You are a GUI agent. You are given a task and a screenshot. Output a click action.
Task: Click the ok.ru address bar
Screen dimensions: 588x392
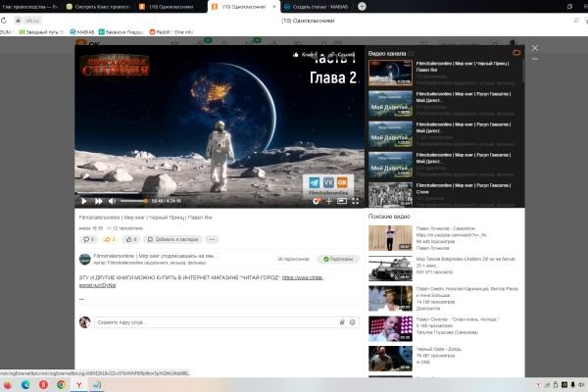[x=32, y=21]
